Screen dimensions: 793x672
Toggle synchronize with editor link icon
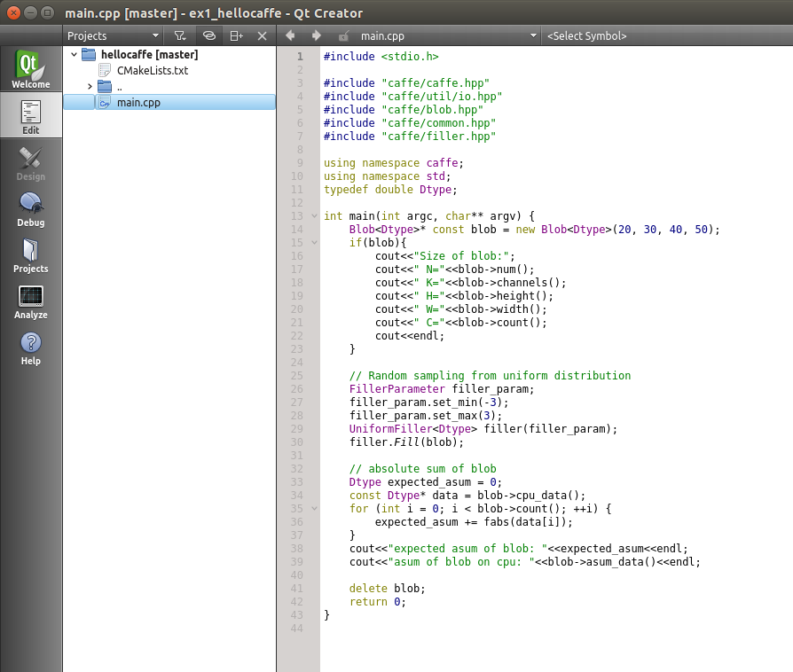[x=208, y=35]
